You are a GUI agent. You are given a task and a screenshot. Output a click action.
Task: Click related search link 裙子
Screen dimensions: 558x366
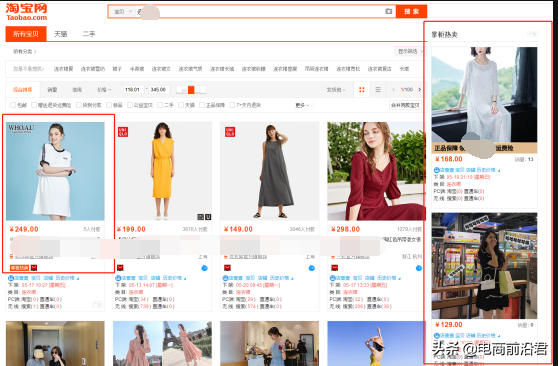(117, 69)
